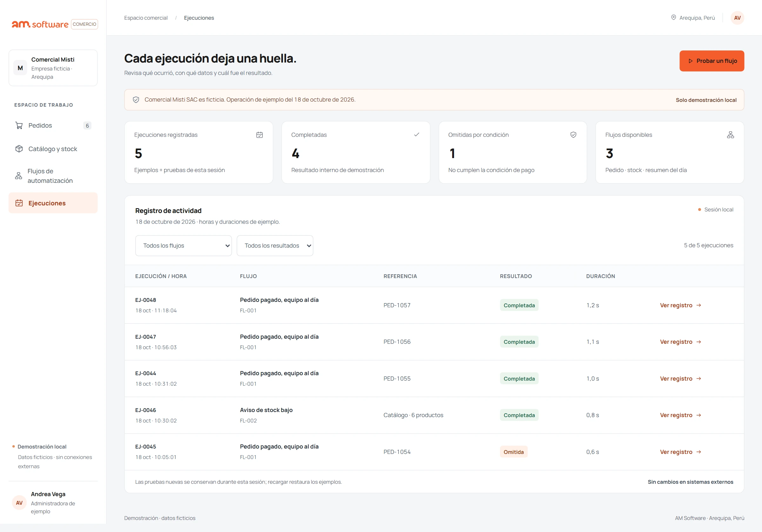This screenshot has width=762, height=532.
Task: Click duration value 1,0 s
Action: click(592, 379)
